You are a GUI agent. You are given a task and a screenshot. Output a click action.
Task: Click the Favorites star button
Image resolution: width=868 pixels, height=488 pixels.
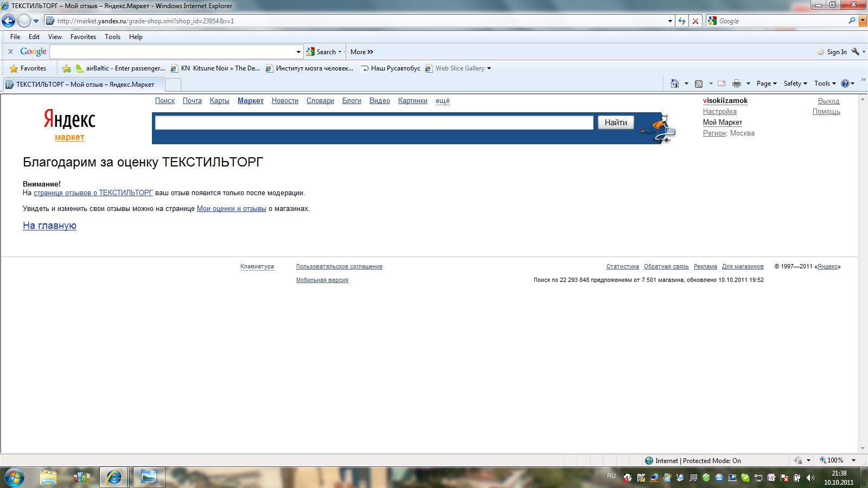28,68
